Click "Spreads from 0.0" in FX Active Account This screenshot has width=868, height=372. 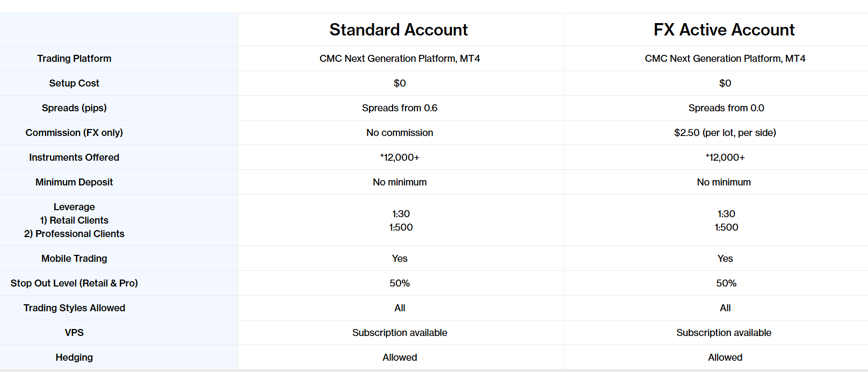click(726, 108)
